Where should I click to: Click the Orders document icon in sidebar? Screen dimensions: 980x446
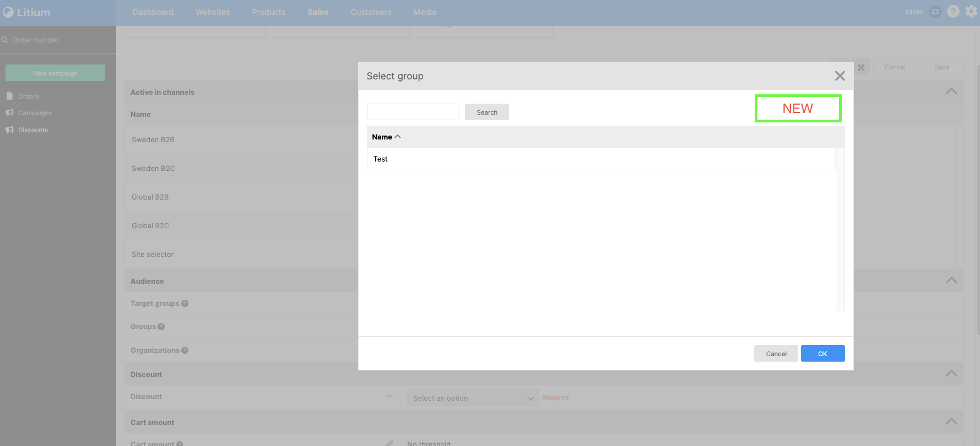(9, 96)
